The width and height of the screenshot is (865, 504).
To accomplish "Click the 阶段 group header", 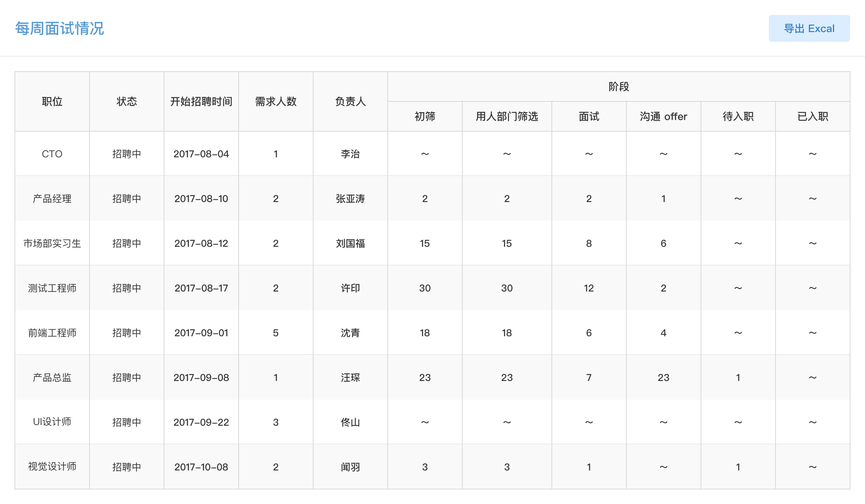I will click(619, 86).
